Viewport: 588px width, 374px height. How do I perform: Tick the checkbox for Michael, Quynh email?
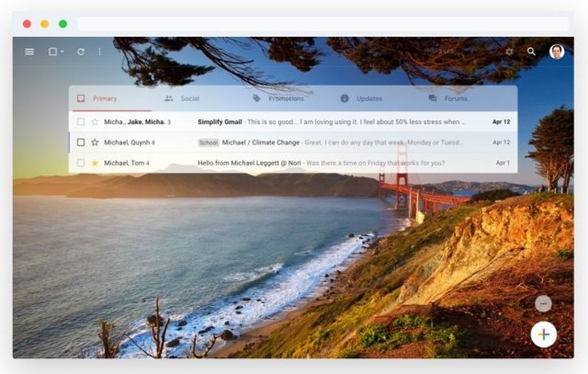81,143
